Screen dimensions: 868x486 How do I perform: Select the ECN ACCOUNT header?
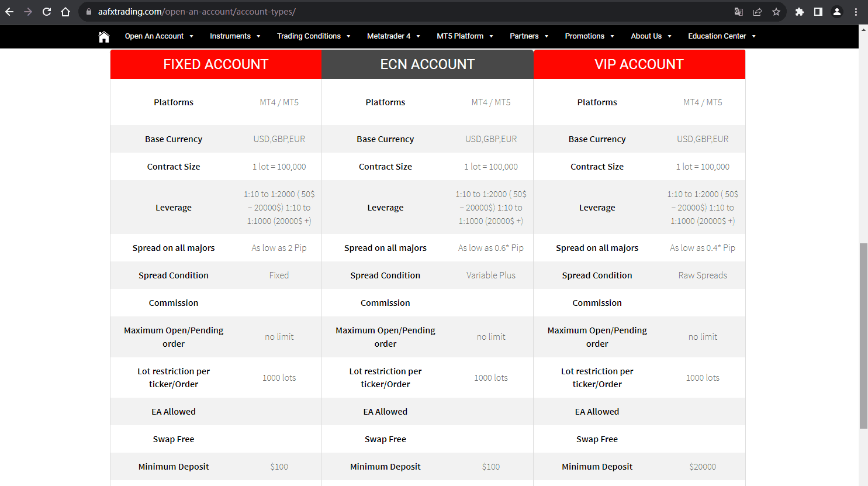tap(427, 64)
